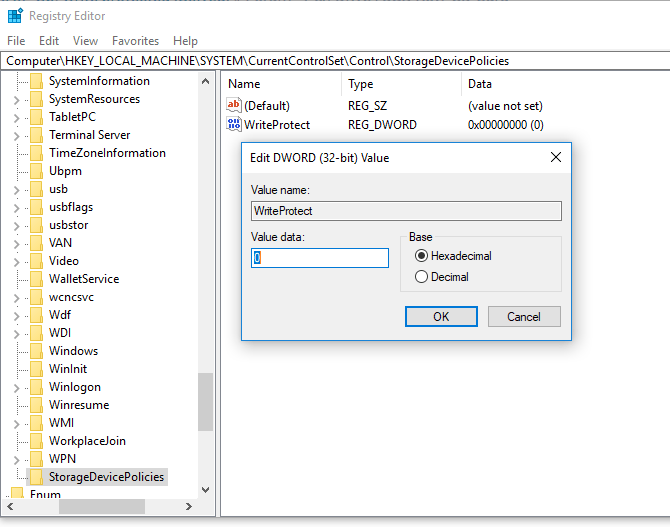Viewport: 670px width, 527px height.
Task: Click the WMI folder icon
Action: tap(37, 423)
